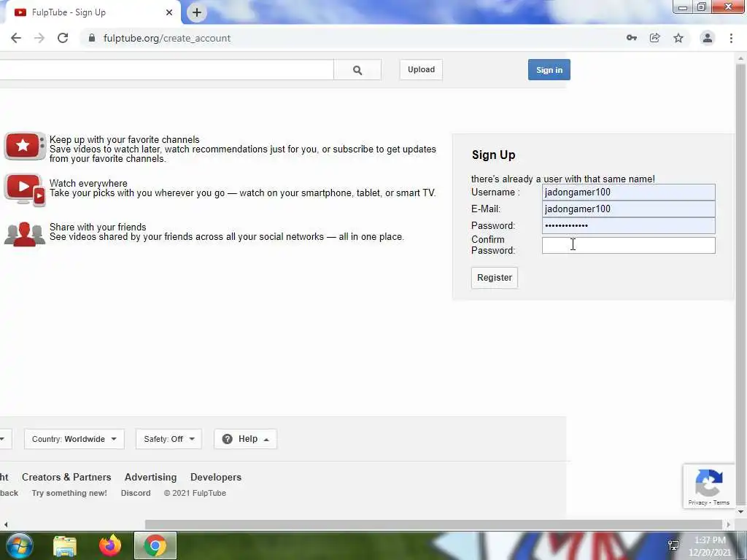Image resolution: width=747 pixels, height=560 pixels.
Task: Click the Chrome taskbar icon
Action: [155, 545]
